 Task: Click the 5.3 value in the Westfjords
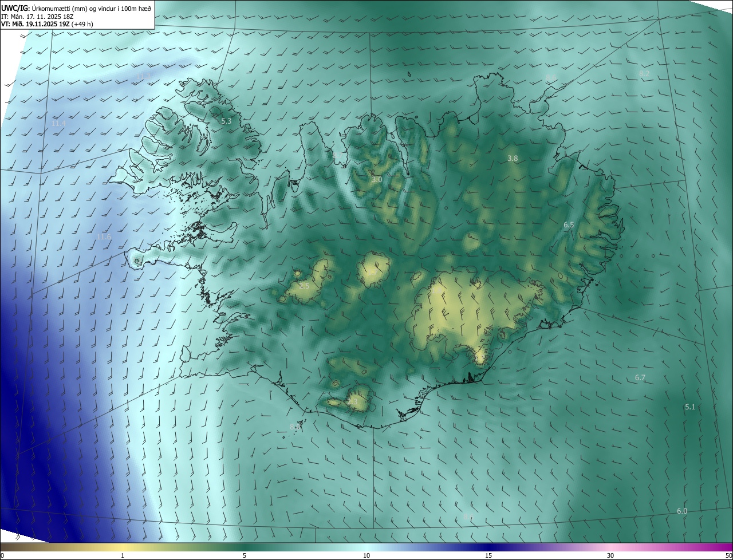[226, 121]
